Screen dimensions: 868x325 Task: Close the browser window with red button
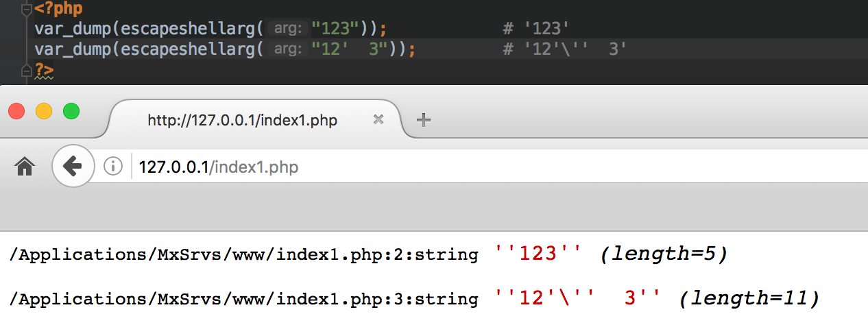16,110
